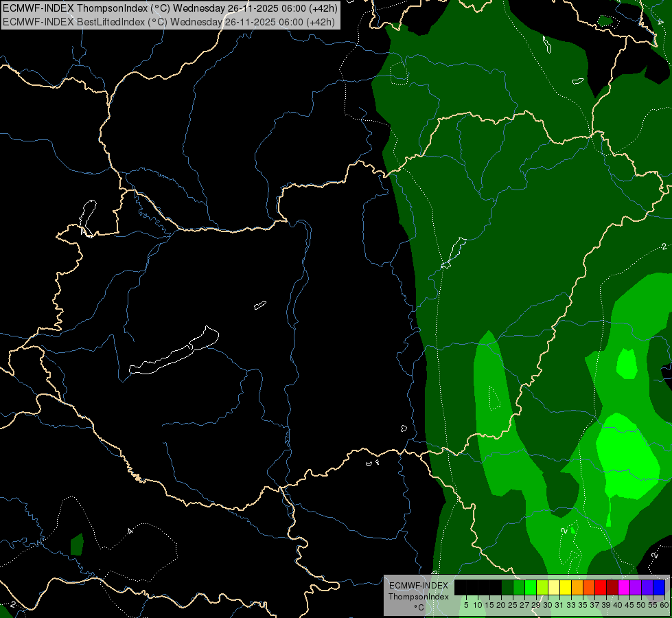The width and height of the screenshot is (672, 618).
Task: Click the °C unit label in legend
Action: pos(419,607)
